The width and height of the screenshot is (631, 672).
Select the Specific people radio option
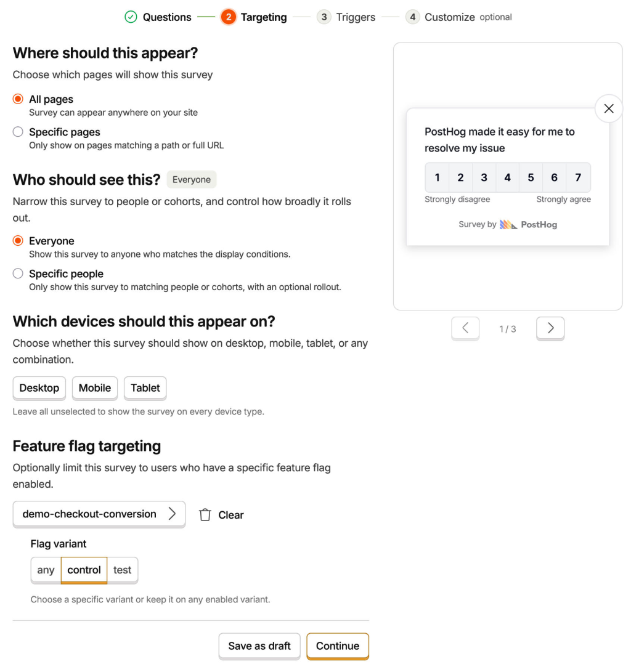click(18, 273)
